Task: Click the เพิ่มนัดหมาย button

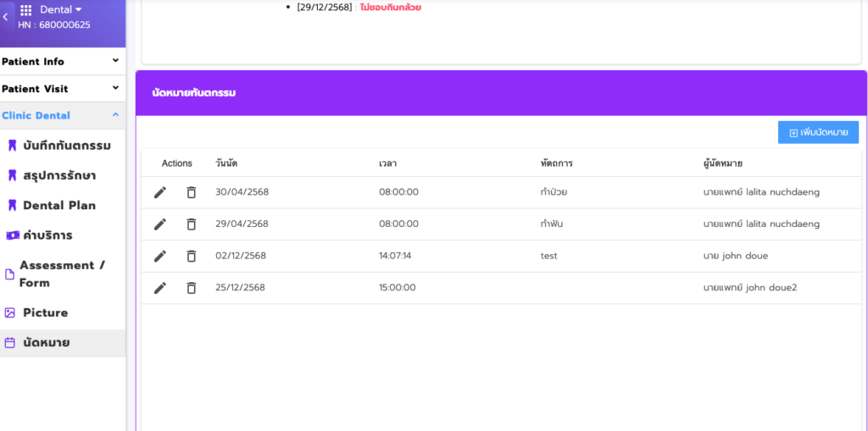Action: [818, 132]
